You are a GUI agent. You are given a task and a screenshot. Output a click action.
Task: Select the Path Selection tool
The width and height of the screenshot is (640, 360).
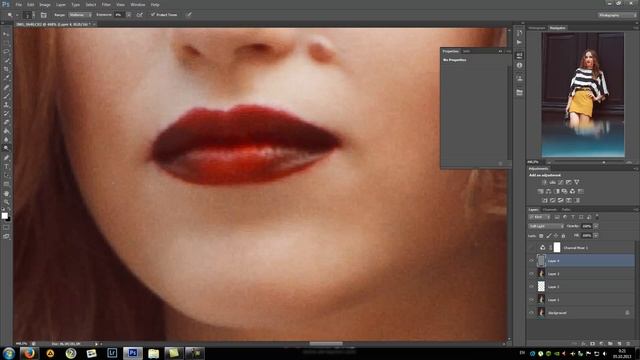(6, 176)
